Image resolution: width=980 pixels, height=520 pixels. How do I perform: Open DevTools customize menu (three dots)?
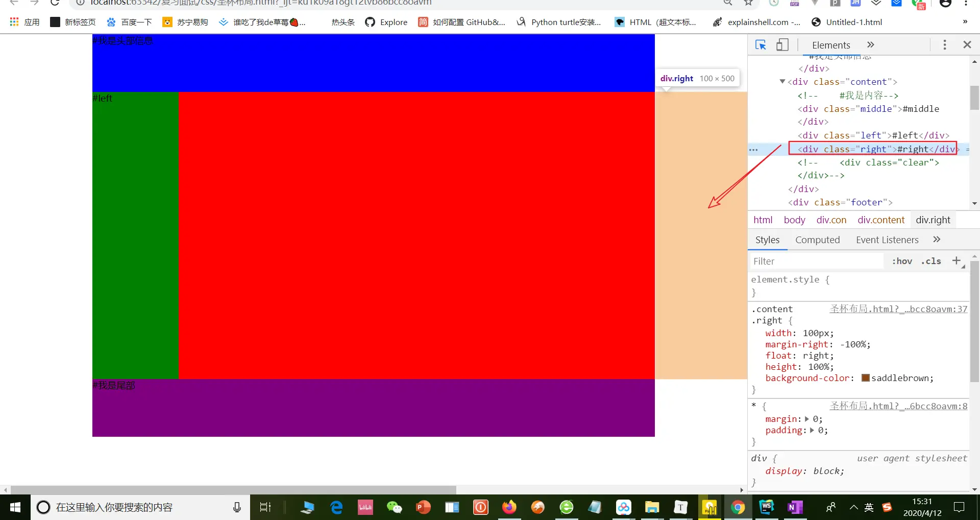point(945,45)
